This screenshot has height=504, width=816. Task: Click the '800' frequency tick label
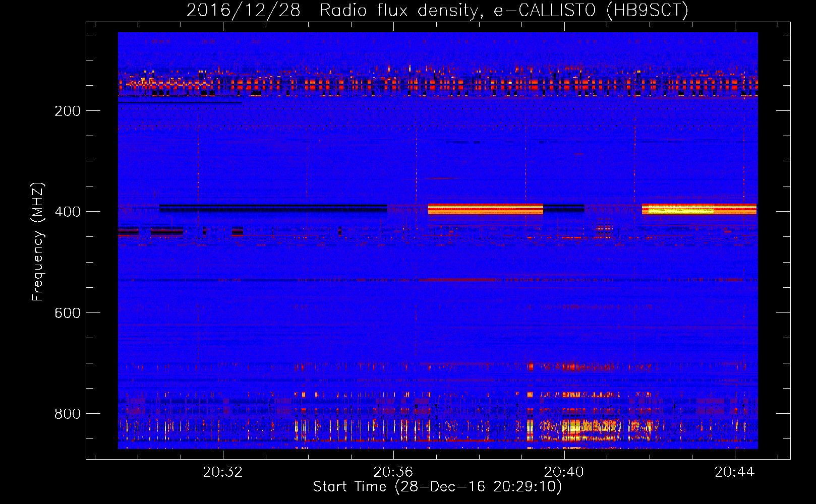click(68, 414)
